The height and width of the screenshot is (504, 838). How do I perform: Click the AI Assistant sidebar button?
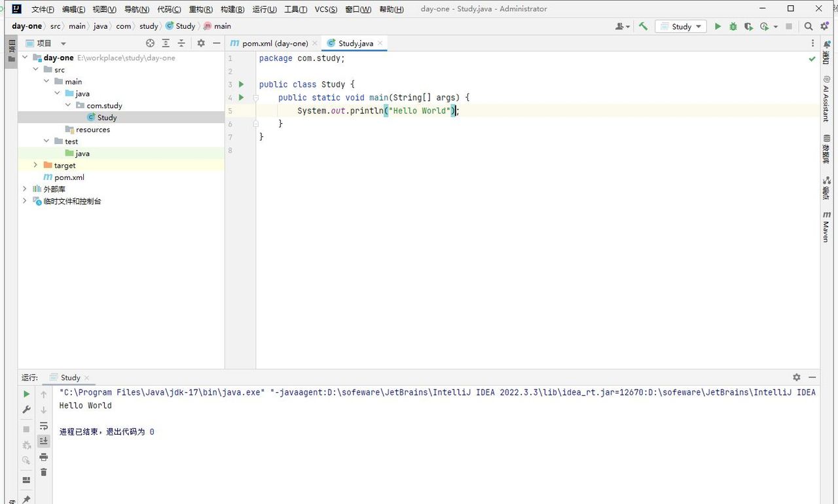click(x=826, y=99)
